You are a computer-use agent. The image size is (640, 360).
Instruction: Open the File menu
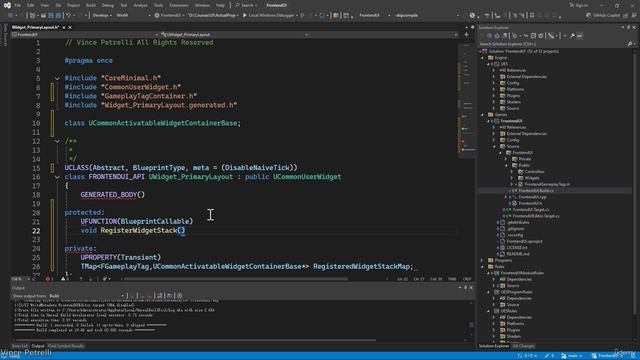[18, 5]
